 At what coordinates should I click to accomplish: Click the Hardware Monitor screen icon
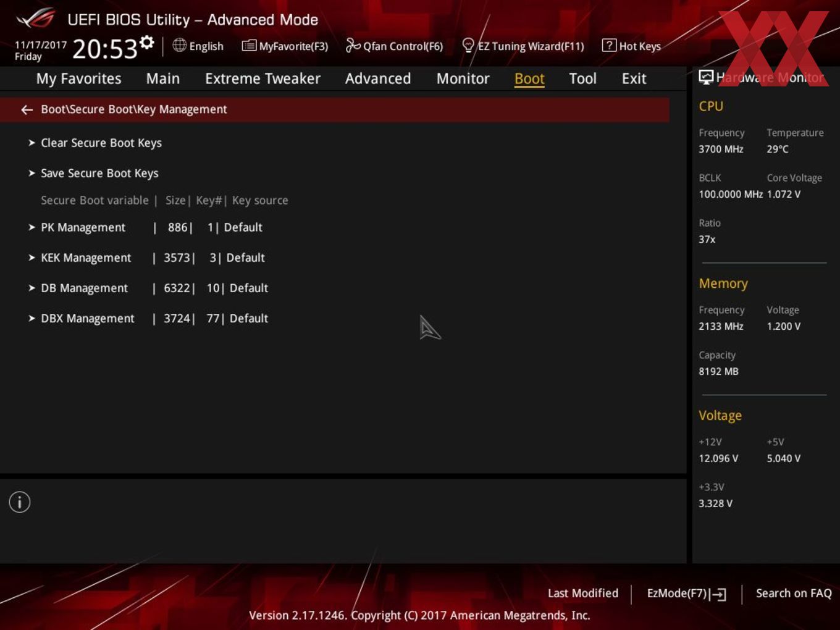(706, 77)
